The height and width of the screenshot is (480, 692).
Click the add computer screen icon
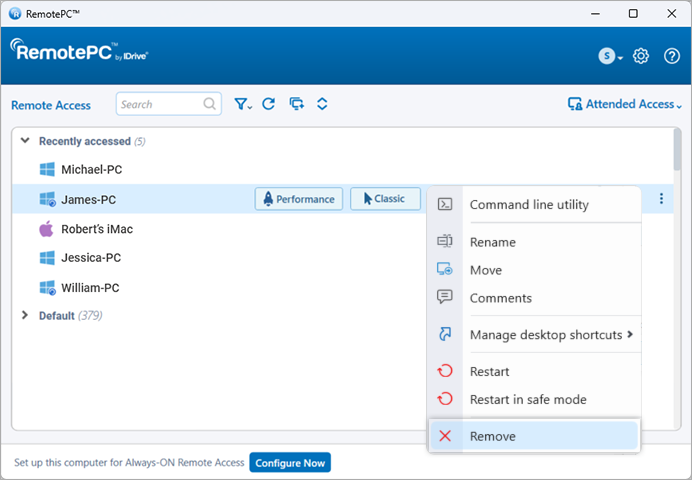point(296,104)
